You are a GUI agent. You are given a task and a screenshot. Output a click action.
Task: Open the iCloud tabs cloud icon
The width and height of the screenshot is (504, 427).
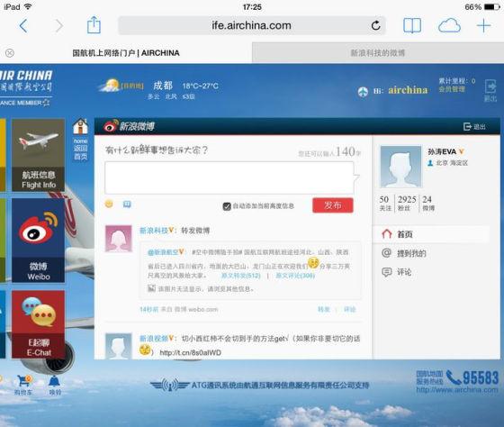pos(449,25)
